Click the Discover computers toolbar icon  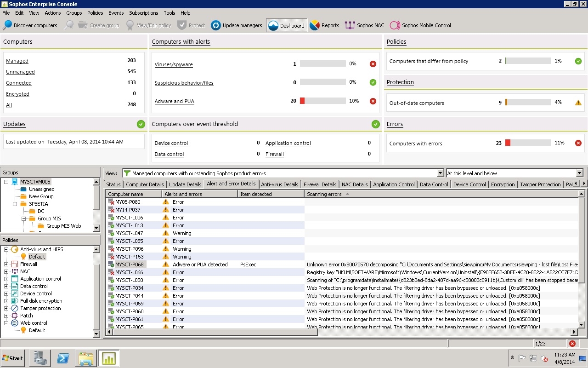[7, 25]
